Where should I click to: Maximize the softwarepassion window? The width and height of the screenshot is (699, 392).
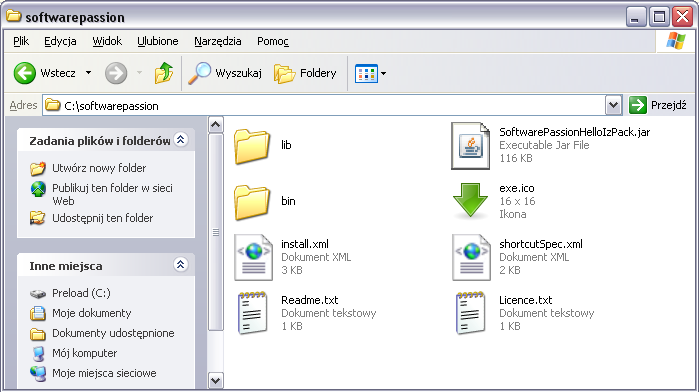coord(659,17)
